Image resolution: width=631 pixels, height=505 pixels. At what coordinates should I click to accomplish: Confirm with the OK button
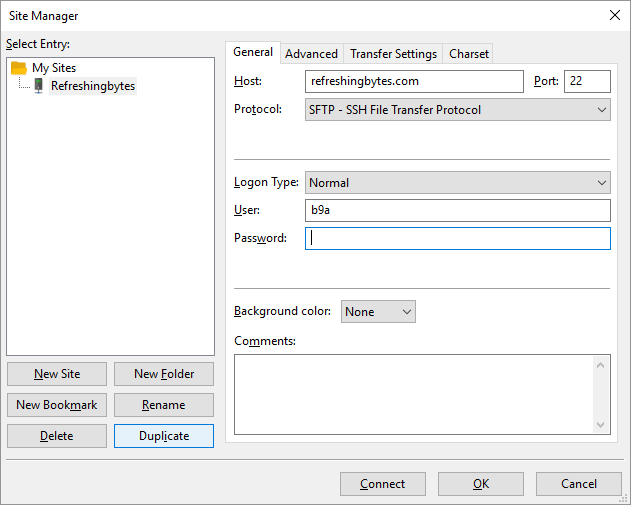click(x=481, y=484)
